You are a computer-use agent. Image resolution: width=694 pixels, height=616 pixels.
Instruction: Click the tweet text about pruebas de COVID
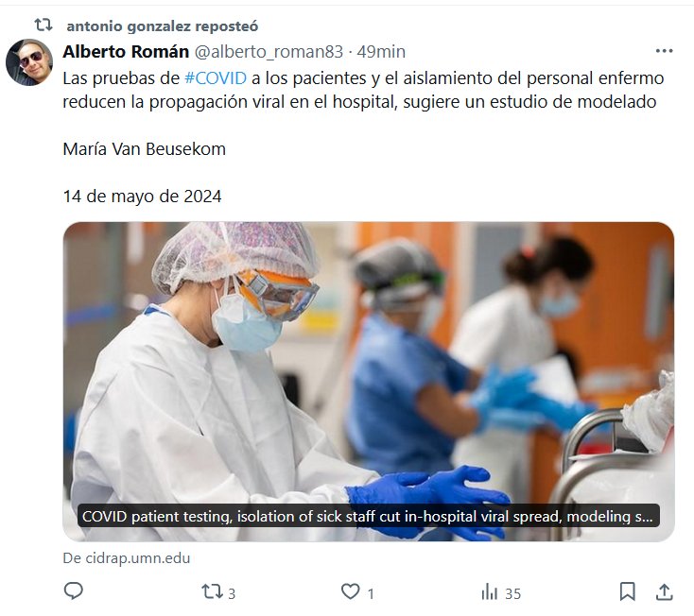[363, 90]
